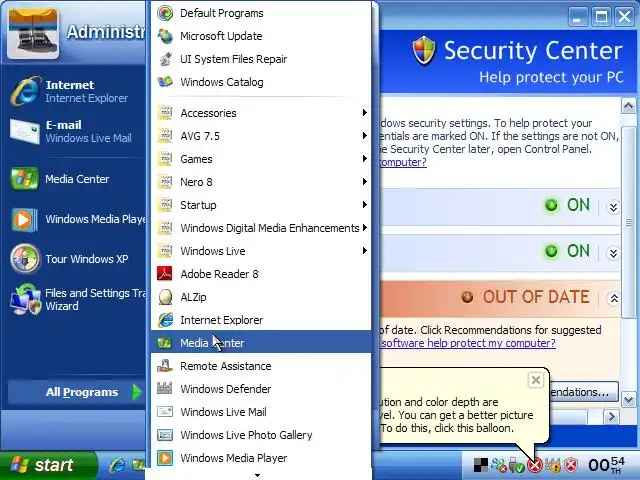
Task: Expand the Games folder
Action: [261, 159]
